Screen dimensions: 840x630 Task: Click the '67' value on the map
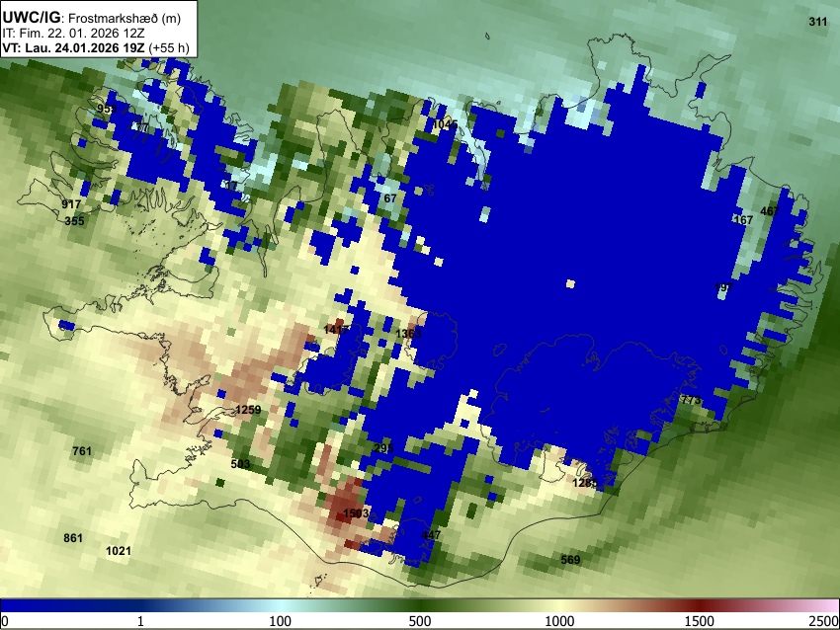point(390,198)
